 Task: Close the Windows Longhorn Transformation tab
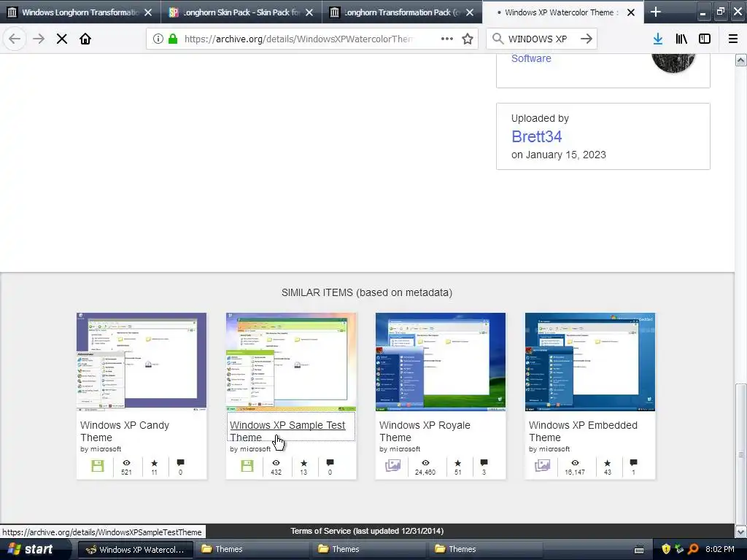pyautogui.click(x=148, y=12)
